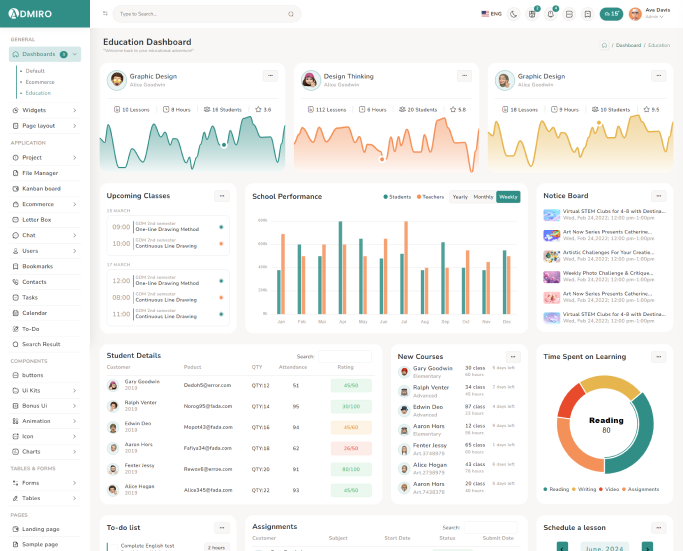Switch School Performance to the Monthly tab
Screen dimensions: 683x551
tap(483, 197)
